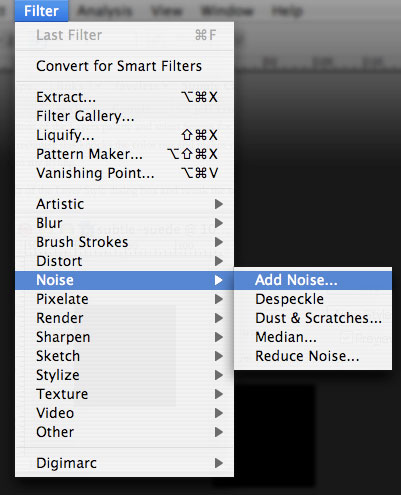Open Reduce Noise... dialog
Viewport: 401px width, 495px height.
point(313,356)
